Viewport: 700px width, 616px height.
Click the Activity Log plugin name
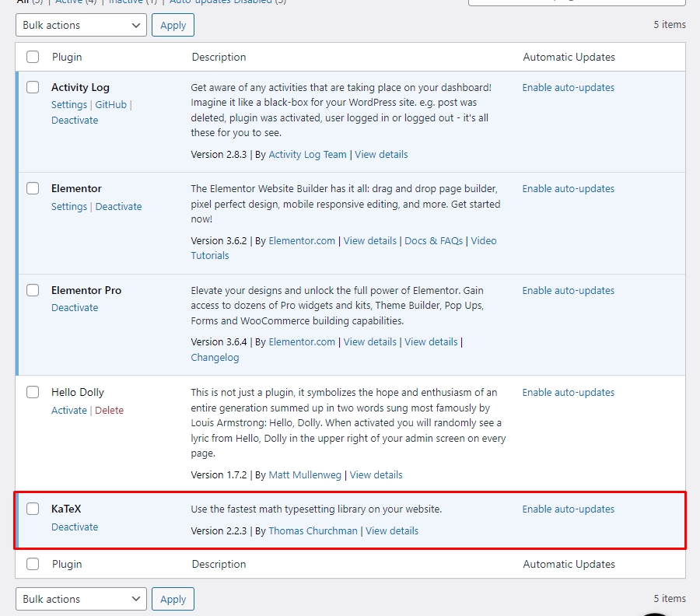(x=80, y=87)
